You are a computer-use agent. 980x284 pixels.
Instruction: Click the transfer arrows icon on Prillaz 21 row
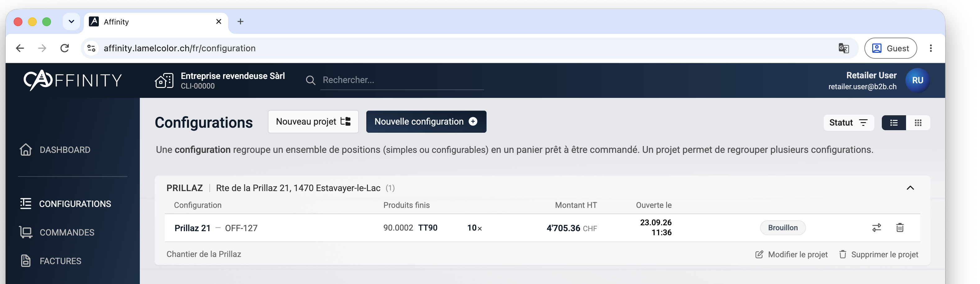[x=877, y=228]
